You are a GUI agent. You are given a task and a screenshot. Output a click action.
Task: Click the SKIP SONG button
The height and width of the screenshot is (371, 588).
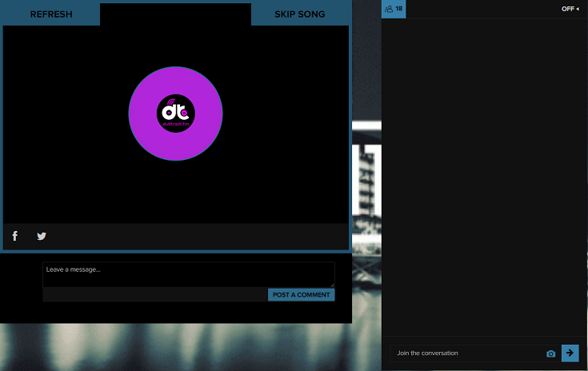click(300, 14)
